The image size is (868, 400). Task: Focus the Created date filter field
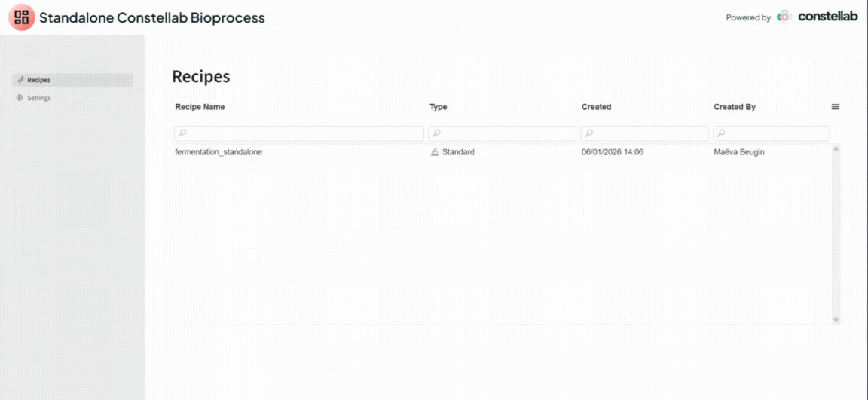click(648, 134)
